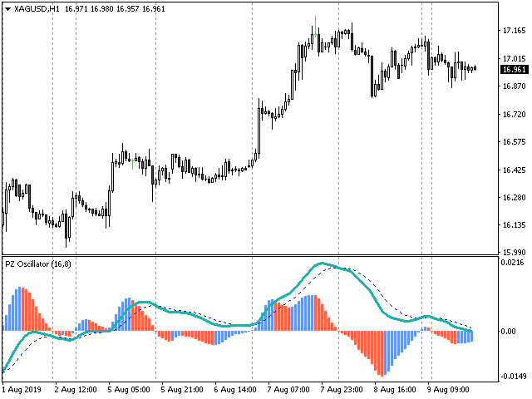Image resolution: width=532 pixels, height=399 pixels.
Task: Click the -0.0149 oscillator scale value
Action: click(x=514, y=377)
